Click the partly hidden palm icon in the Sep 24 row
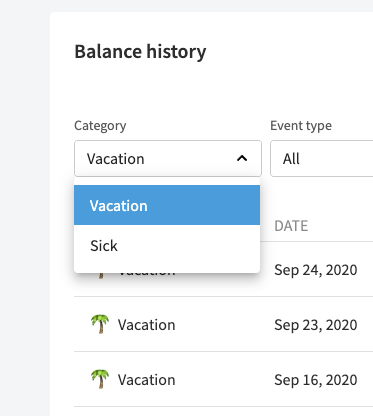The width and height of the screenshot is (373, 416). pyautogui.click(x=101, y=276)
